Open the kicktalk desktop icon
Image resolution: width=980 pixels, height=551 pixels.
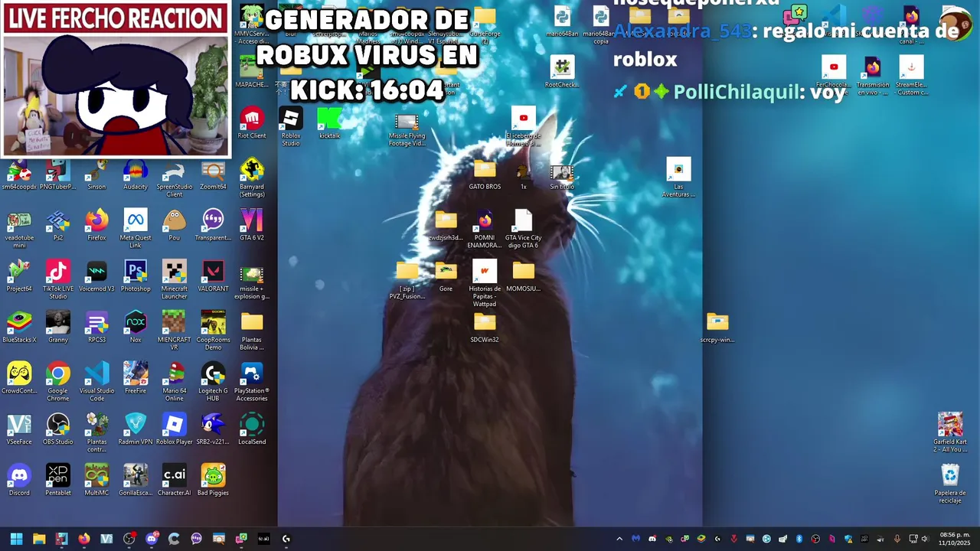point(329,123)
